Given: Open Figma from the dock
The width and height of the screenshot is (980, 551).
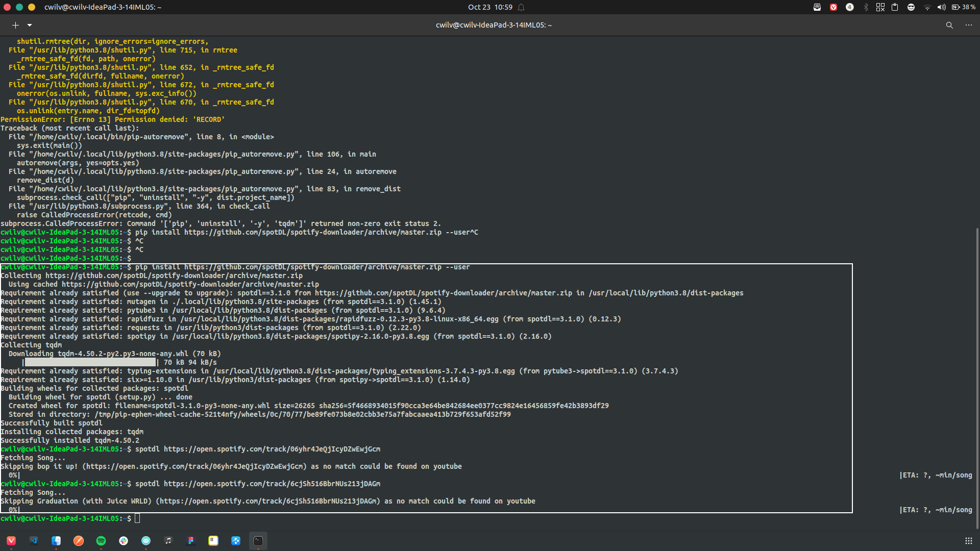Looking at the screenshot, I should (x=191, y=541).
